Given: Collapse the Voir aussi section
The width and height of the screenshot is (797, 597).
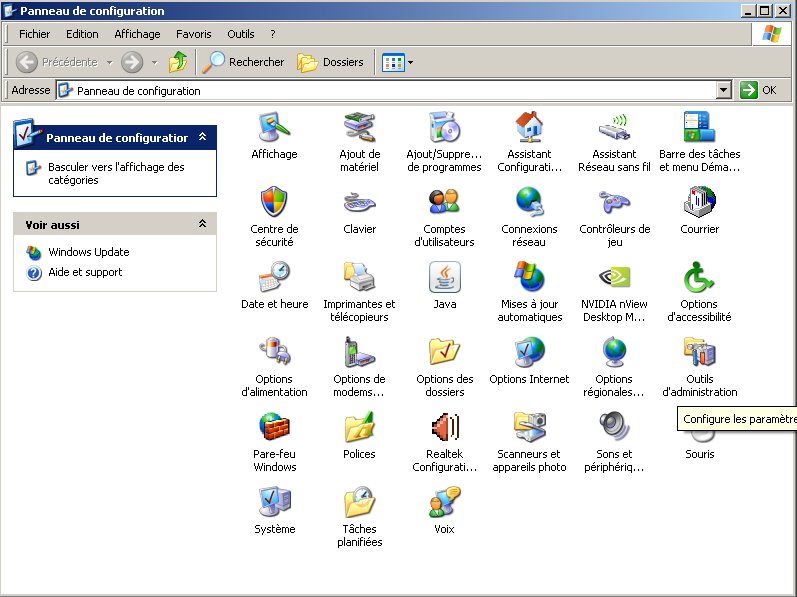Looking at the screenshot, I should coord(202,224).
